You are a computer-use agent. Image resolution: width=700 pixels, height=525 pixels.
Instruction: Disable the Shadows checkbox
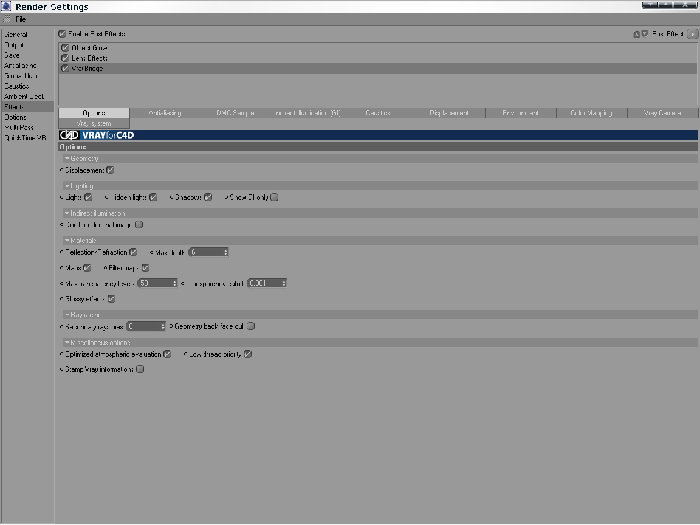[x=208, y=197]
